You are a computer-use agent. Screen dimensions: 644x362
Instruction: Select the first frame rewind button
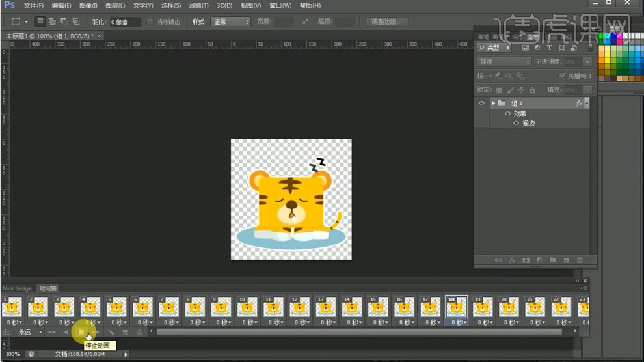51,332
